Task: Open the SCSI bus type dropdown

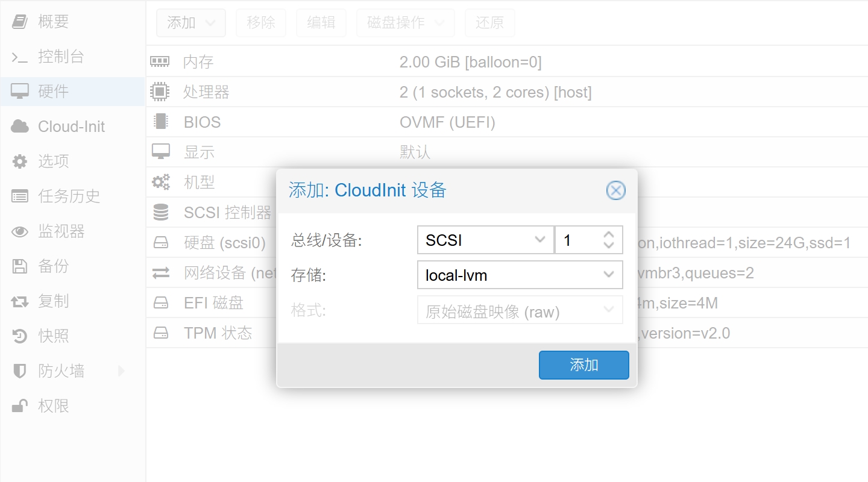Action: pyautogui.click(x=485, y=240)
